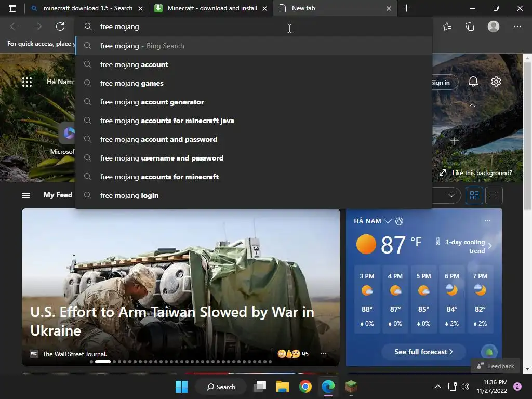532x399 pixels.
Task: Open the tab actions menu icon
Action: 12,8
